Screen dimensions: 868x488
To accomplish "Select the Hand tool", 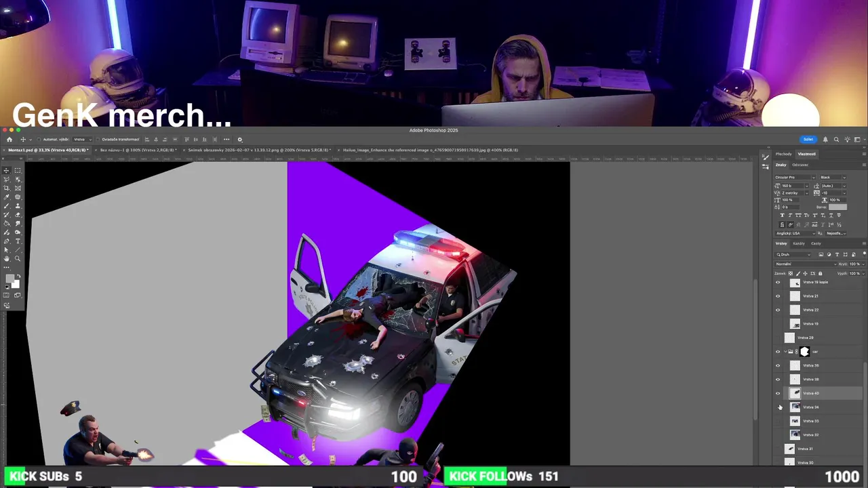I will (6, 258).
